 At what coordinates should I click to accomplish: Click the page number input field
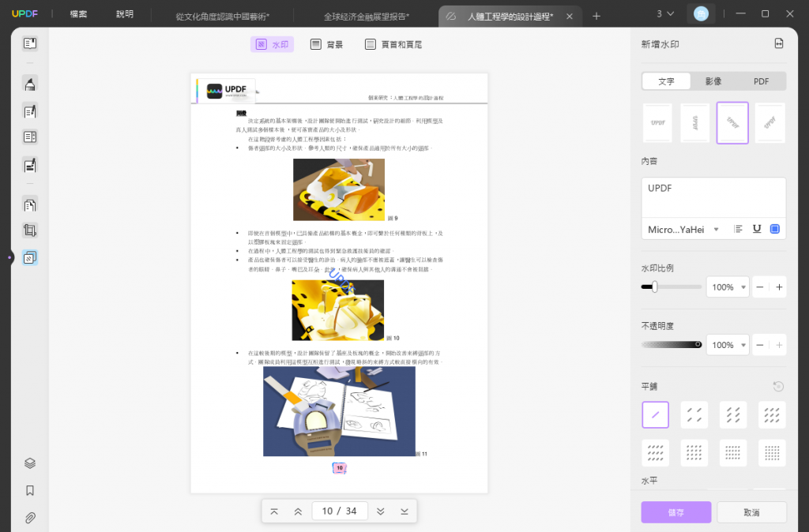coord(339,511)
